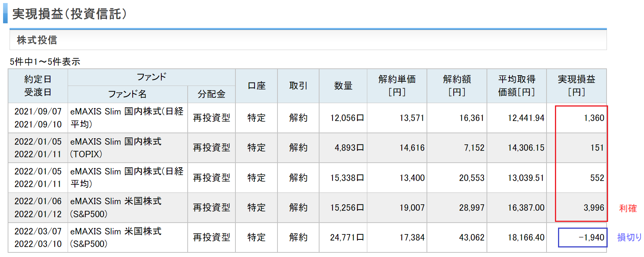Click the 解約単価 value 13,400
The width and height of the screenshot is (644, 257).
click(x=412, y=178)
